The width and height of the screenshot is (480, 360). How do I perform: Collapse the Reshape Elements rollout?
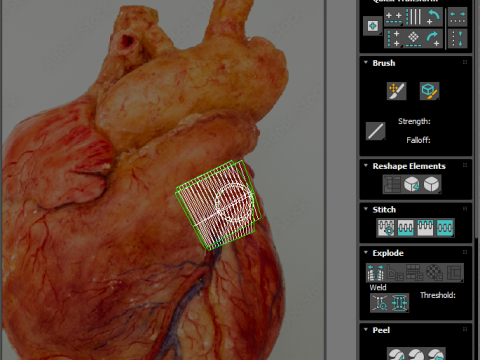click(366, 166)
